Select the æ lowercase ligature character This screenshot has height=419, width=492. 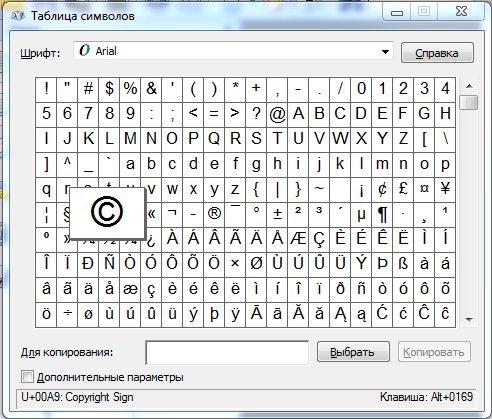pyautogui.click(x=130, y=289)
